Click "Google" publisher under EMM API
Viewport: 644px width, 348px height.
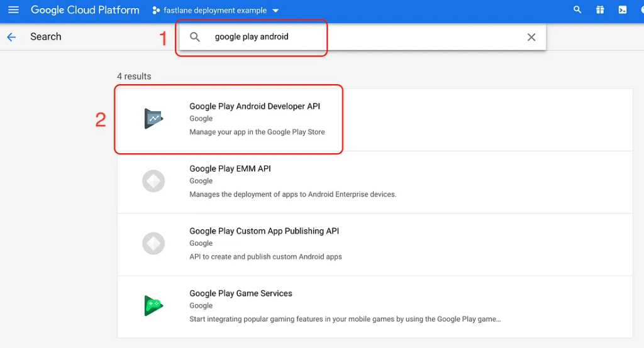point(201,181)
